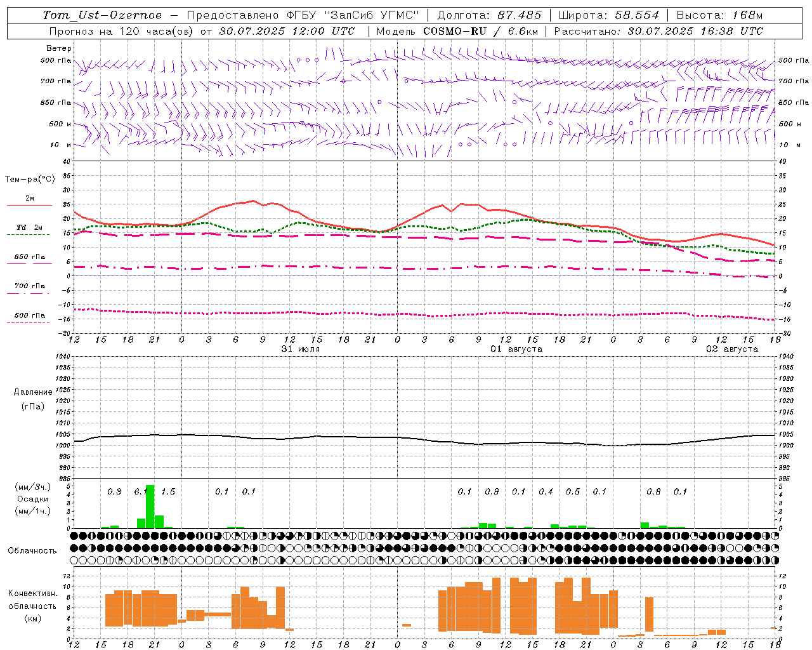Click the 31 июля date label
The height and width of the screenshot is (650, 812).
301,349
